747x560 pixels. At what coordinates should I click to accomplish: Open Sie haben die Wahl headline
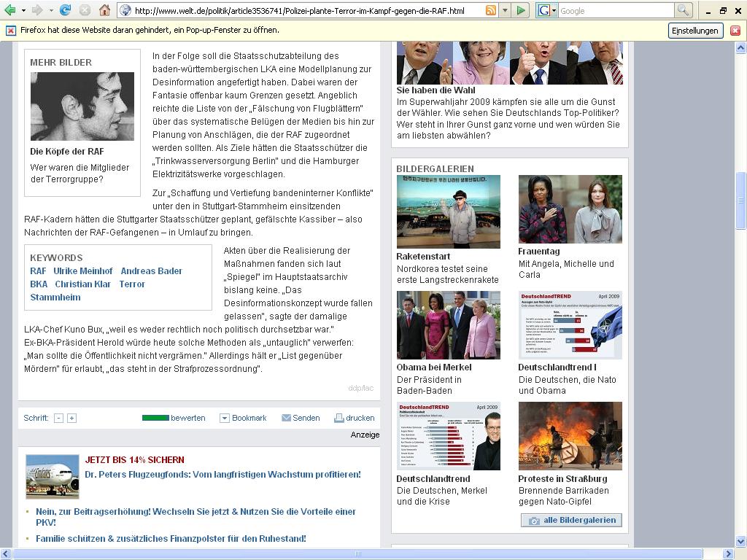pos(436,90)
